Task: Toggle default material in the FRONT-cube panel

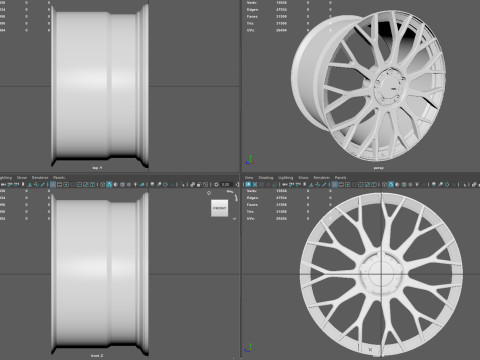Action: [116, 184]
